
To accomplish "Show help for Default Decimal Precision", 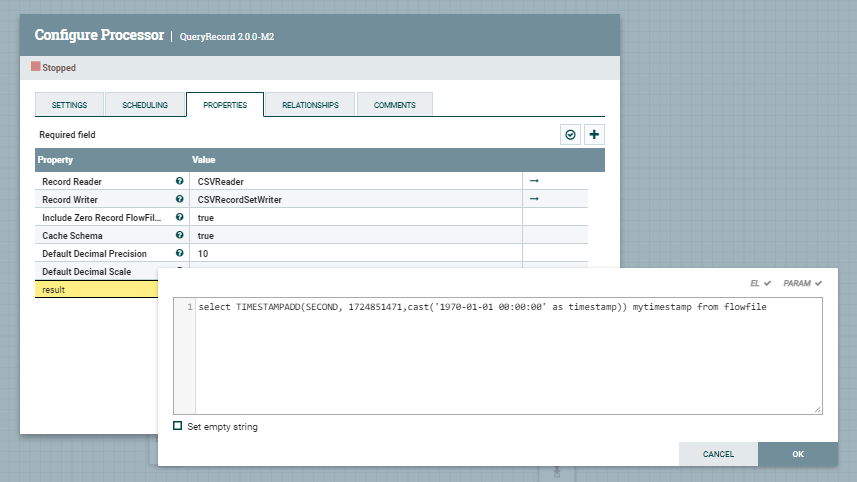I will [179, 253].
